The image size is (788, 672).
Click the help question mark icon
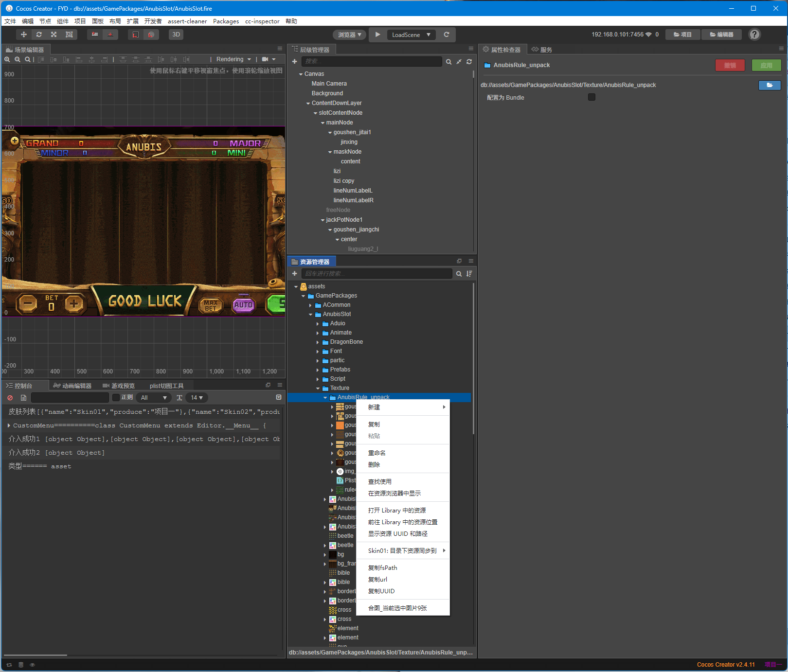pos(754,35)
